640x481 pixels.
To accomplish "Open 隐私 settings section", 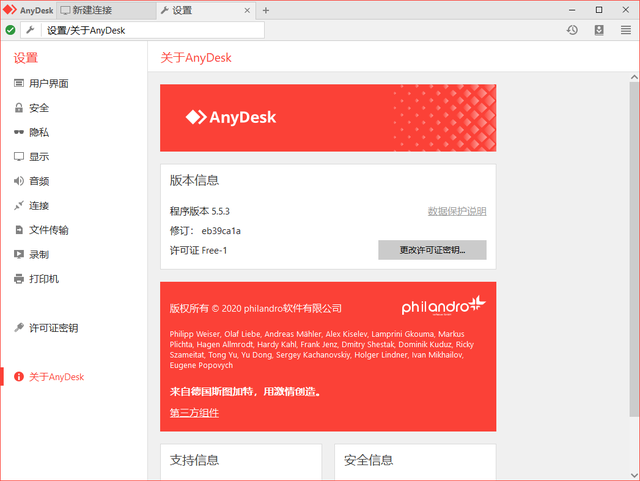I will click(x=39, y=132).
